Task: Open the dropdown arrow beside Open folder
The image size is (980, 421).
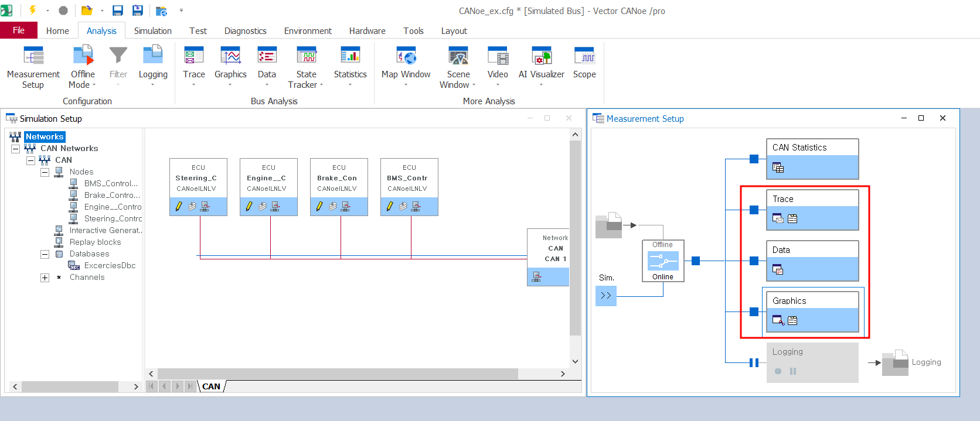Action: click(102, 11)
